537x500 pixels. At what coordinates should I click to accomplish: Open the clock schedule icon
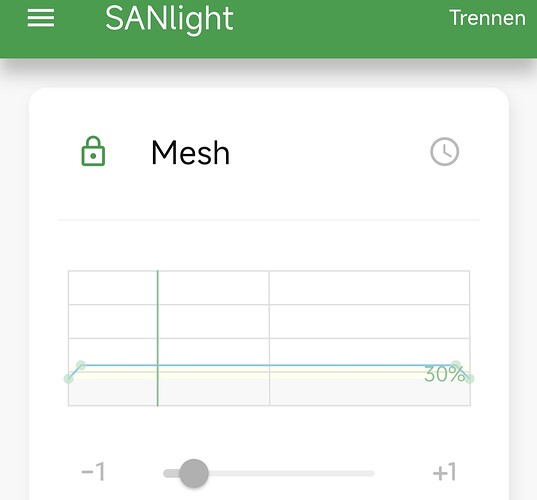[445, 151]
